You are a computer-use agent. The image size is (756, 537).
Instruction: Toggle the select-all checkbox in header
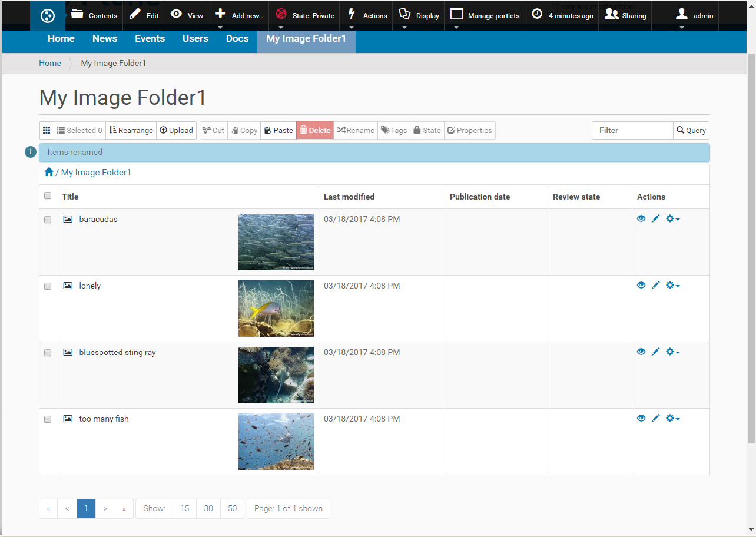[x=48, y=196]
